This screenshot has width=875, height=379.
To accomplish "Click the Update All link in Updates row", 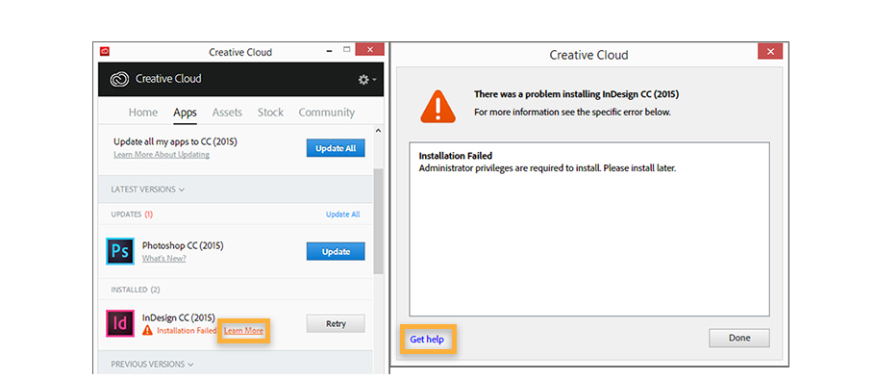I will tap(343, 214).
